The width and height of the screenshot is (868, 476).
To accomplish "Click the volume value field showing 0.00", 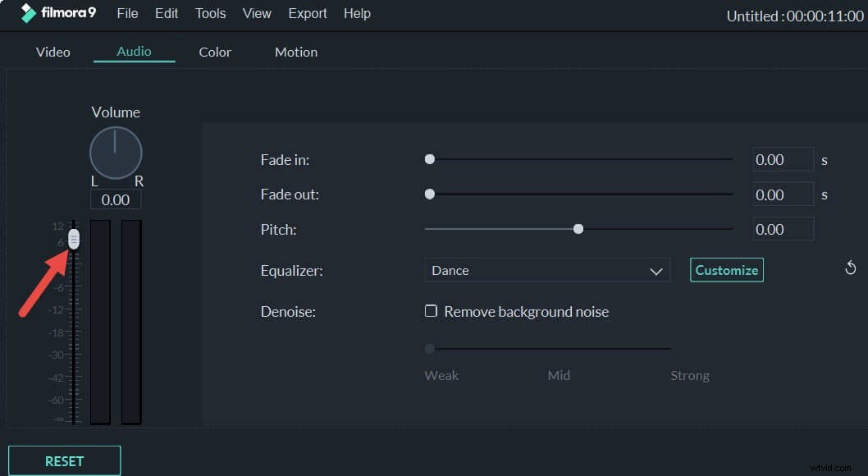I will [116, 199].
